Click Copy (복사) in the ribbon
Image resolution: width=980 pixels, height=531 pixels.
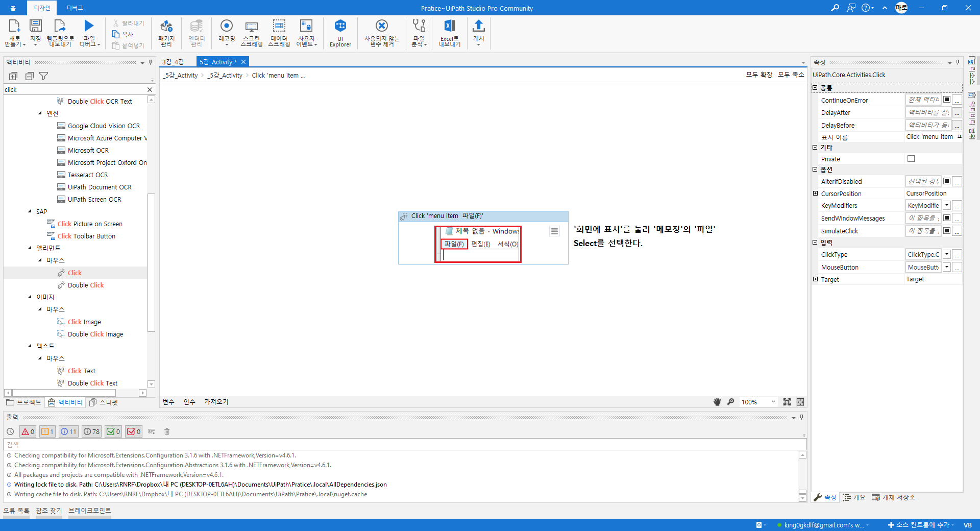123,34
